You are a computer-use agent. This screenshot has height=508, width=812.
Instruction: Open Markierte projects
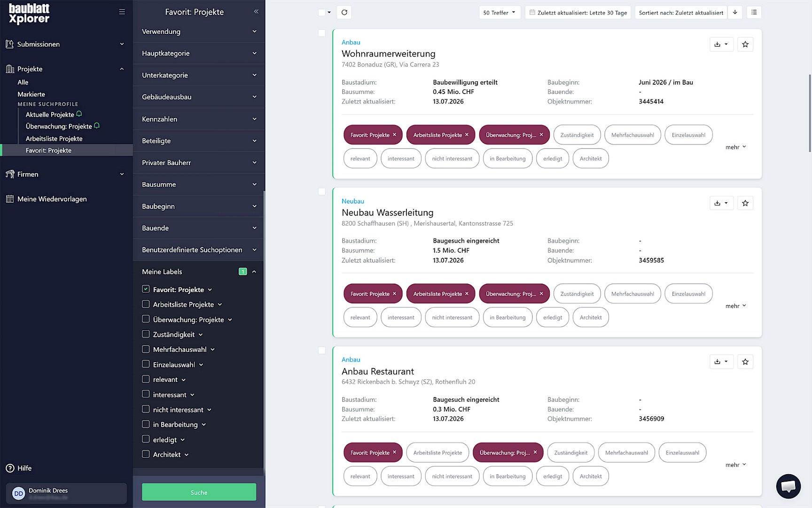(x=31, y=94)
